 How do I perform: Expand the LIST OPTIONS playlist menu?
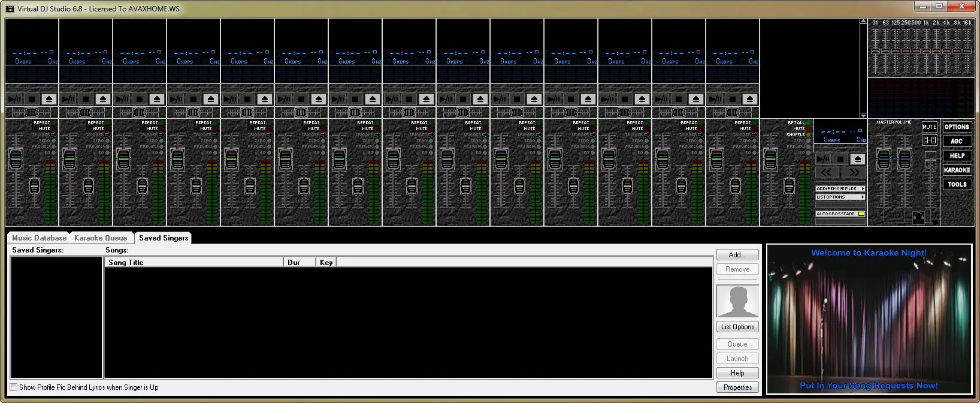point(840,197)
